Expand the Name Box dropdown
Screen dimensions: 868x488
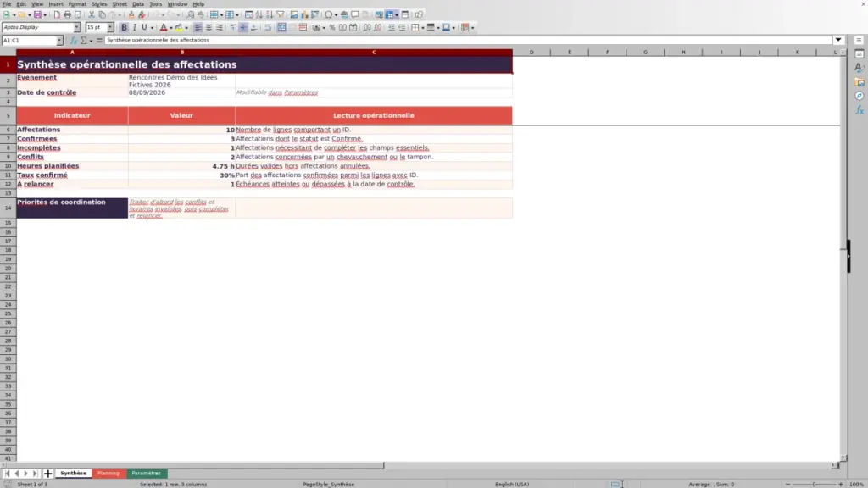pos(59,41)
